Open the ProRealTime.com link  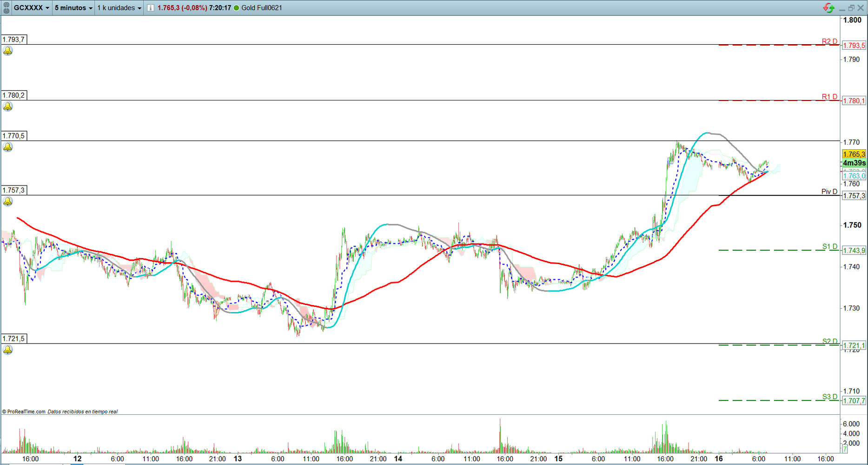pos(24,412)
